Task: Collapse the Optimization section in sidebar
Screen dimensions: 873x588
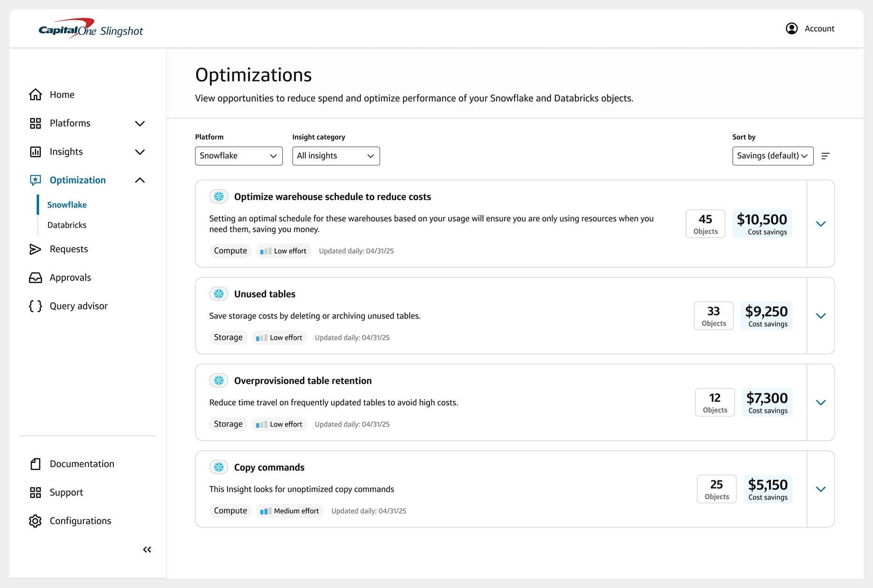Action: [x=140, y=180]
